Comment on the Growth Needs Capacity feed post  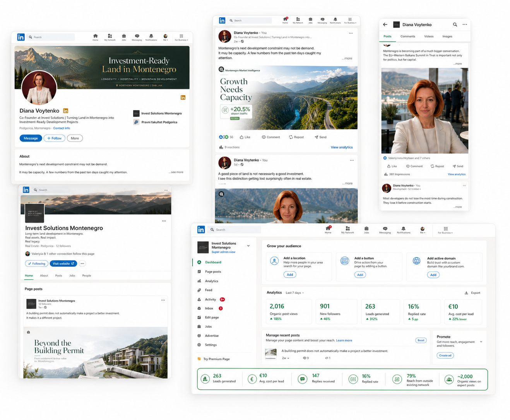271,137
